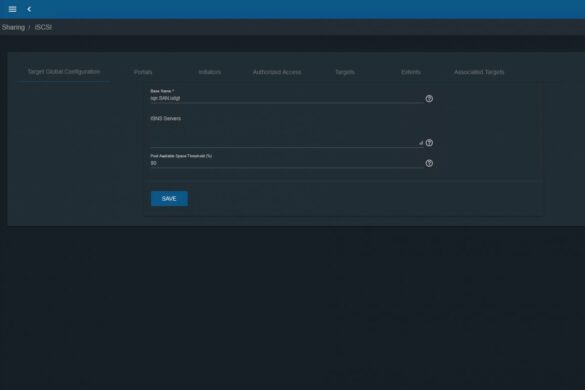The image size is (585, 390).
Task: Click the SAVE button
Action: click(169, 199)
